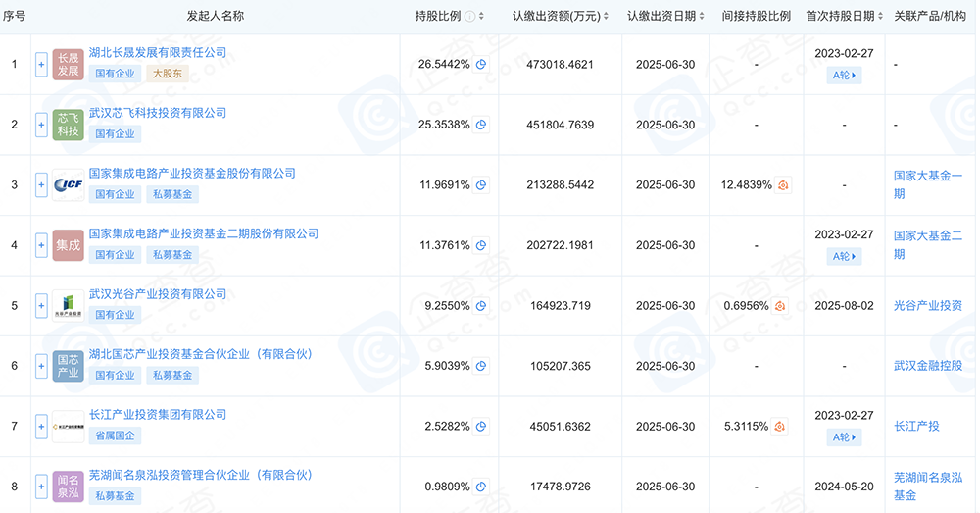Expand row 8 芜湖闻名泉泓 plus button
This screenshot has height=513, width=980.
click(41, 487)
